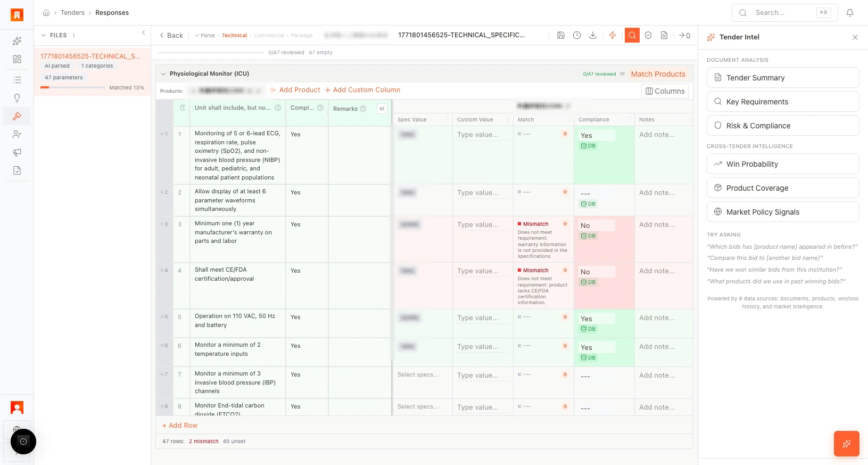Screen dimensions: 868x465
Task: Open notifications bell icon
Action: point(850,13)
